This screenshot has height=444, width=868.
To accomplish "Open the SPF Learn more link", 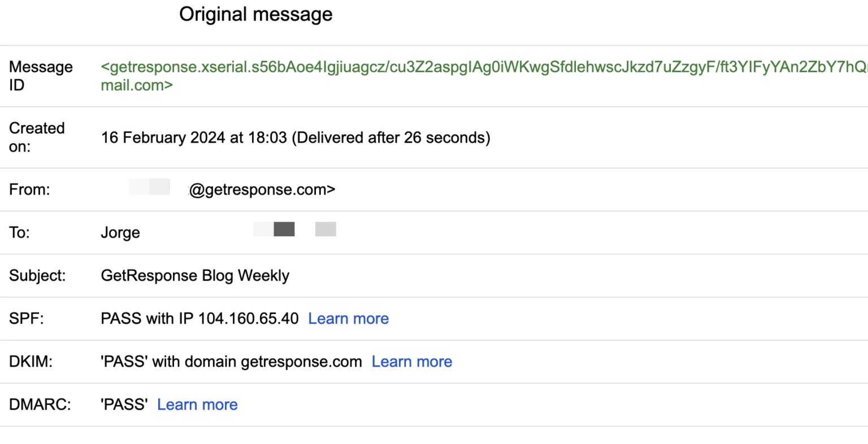I will point(348,318).
